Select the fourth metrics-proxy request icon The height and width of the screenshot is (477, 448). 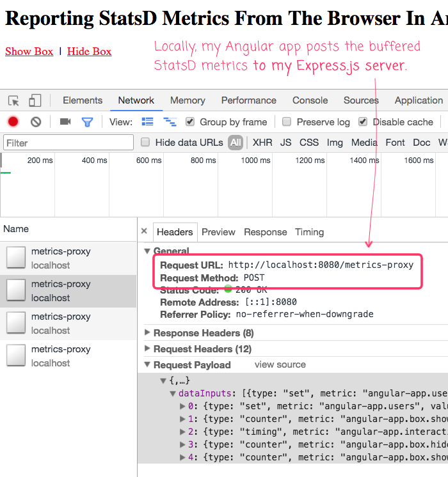coord(16,355)
